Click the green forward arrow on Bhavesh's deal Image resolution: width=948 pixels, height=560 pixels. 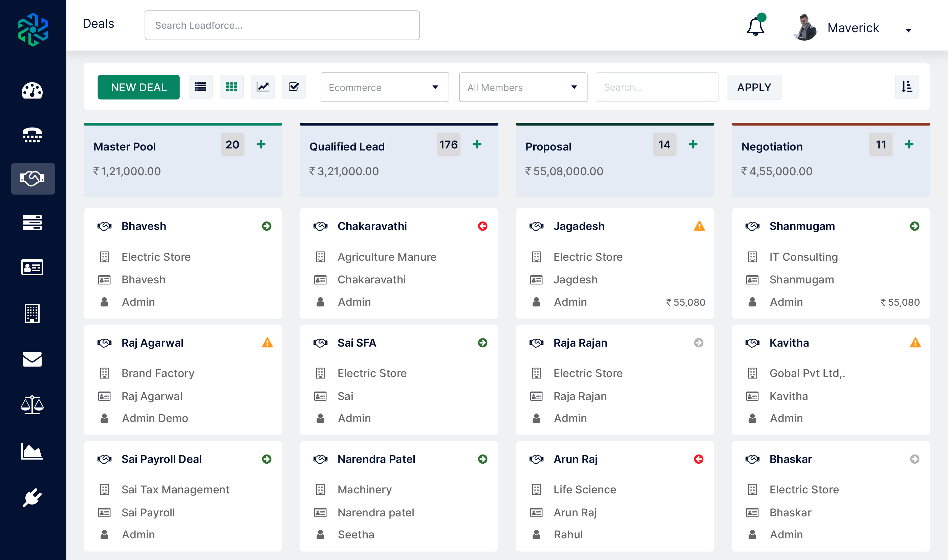267,226
